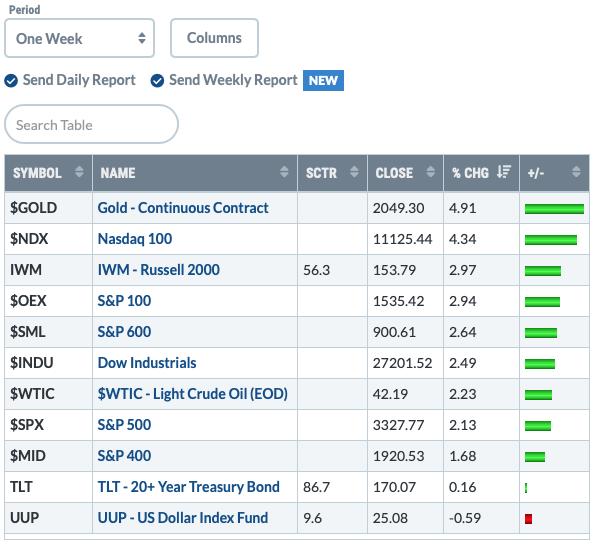Click the 3327.77 close value

pos(398,425)
